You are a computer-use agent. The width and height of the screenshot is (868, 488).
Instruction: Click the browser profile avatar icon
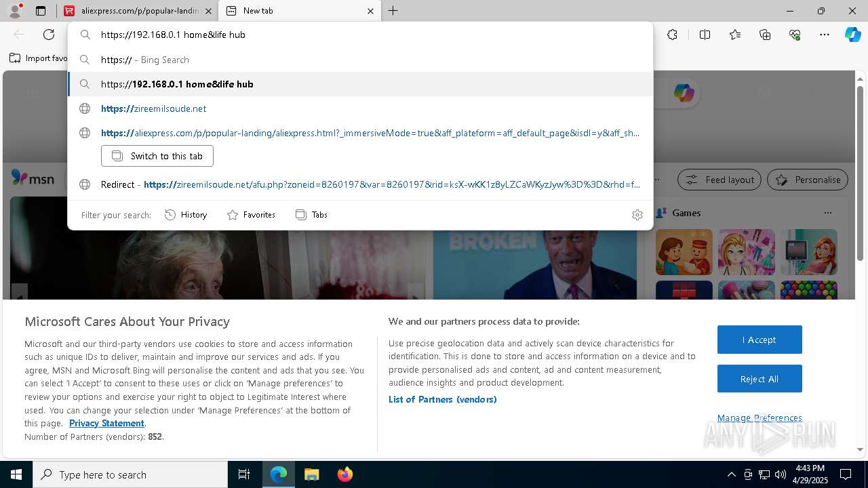point(15,11)
